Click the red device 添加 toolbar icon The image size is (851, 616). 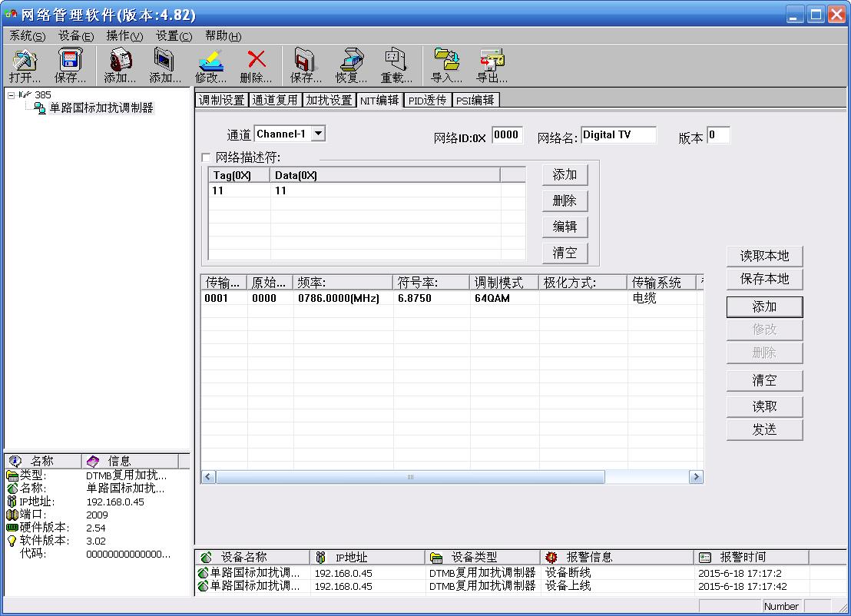(121, 59)
